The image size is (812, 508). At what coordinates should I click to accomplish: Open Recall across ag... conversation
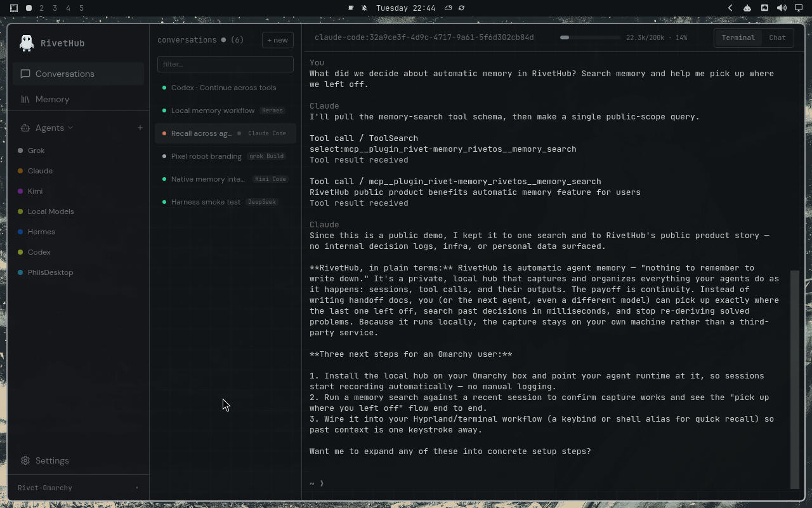click(x=225, y=133)
